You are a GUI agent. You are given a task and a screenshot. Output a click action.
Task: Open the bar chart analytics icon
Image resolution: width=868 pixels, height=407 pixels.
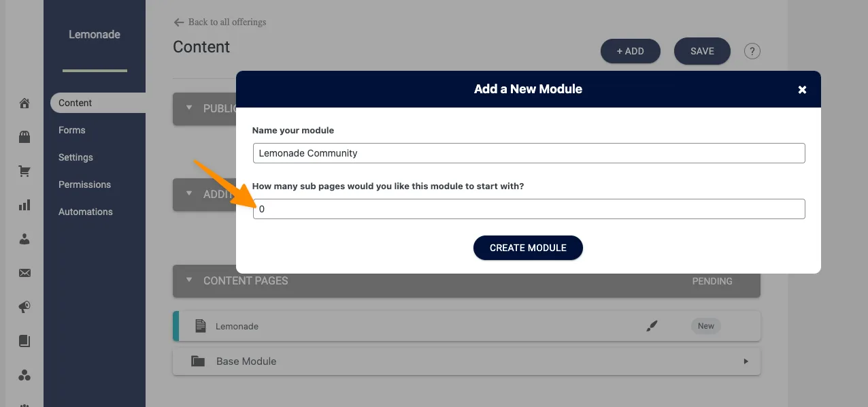click(24, 205)
